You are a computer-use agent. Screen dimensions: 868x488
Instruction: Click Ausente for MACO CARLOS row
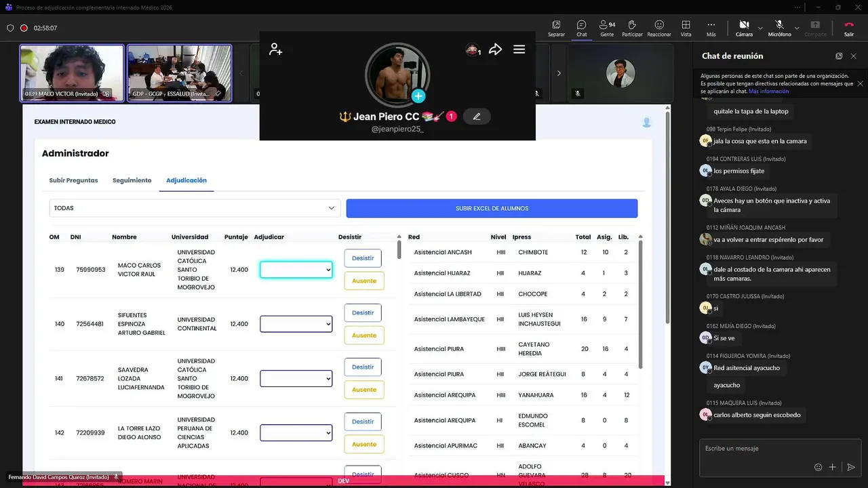pos(364,281)
